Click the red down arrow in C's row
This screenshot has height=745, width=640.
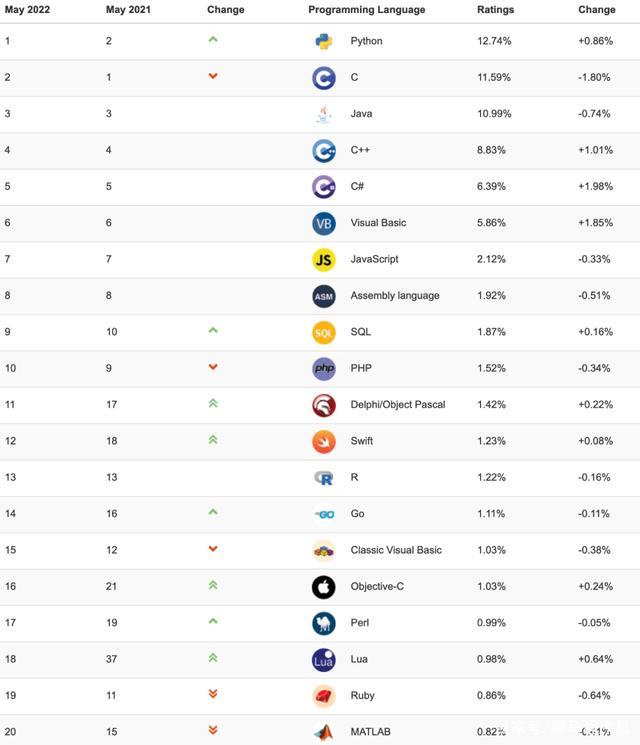(x=213, y=77)
